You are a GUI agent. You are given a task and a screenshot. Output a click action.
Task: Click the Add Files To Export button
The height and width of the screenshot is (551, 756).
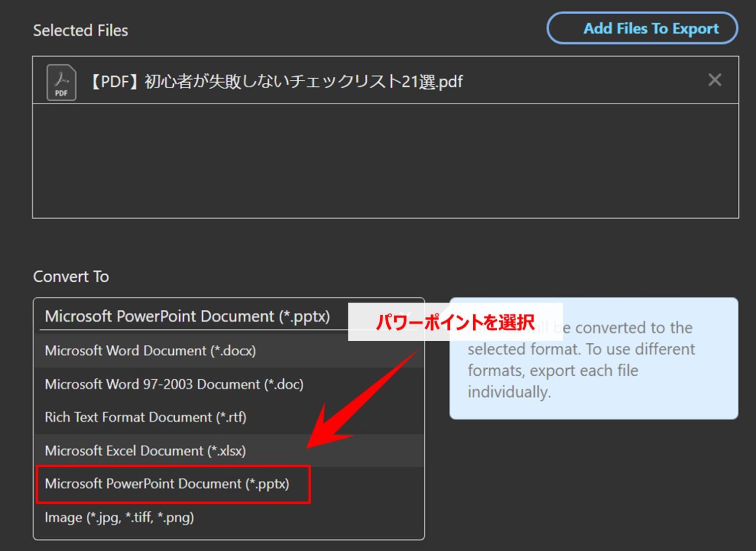pyautogui.click(x=642, y=29)
